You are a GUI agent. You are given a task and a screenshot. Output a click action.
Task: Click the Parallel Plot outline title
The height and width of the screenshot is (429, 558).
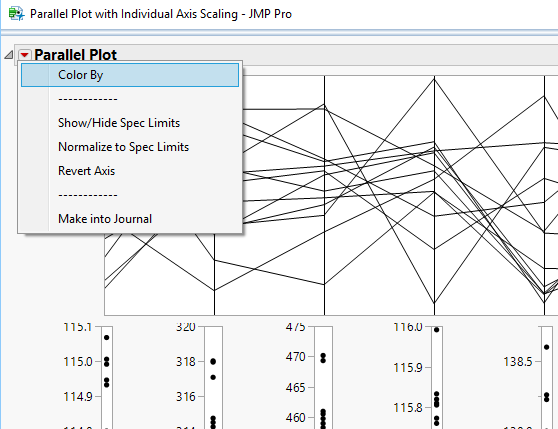coord(75,55)
